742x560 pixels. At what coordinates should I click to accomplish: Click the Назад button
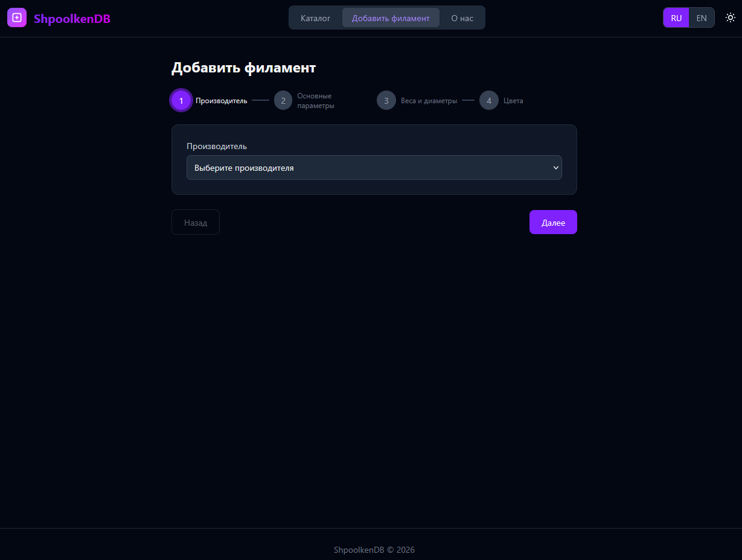[x=196, y=223]
